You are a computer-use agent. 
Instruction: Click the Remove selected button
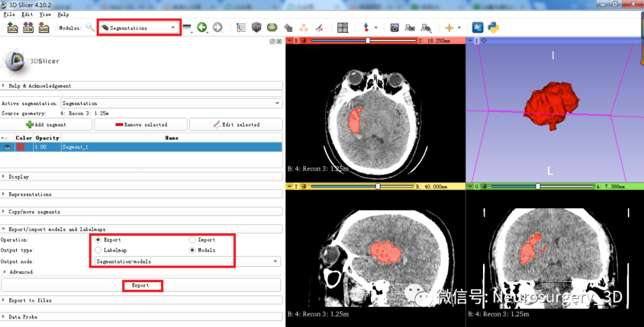141,125
